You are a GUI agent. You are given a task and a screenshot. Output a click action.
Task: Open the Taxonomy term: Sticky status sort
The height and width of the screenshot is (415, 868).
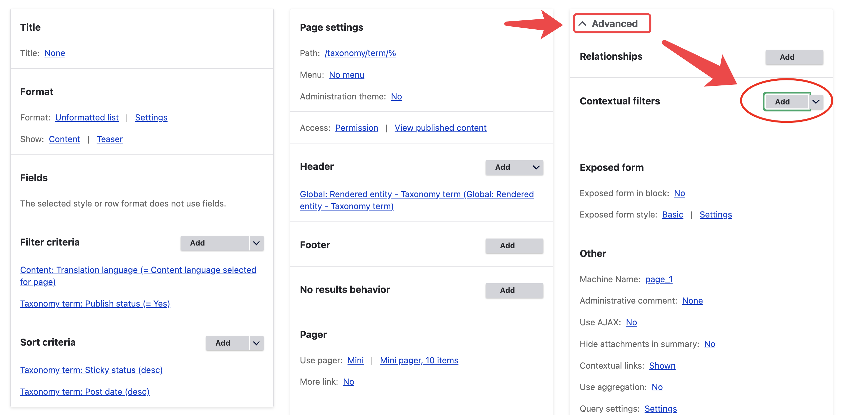coord(91,370)
